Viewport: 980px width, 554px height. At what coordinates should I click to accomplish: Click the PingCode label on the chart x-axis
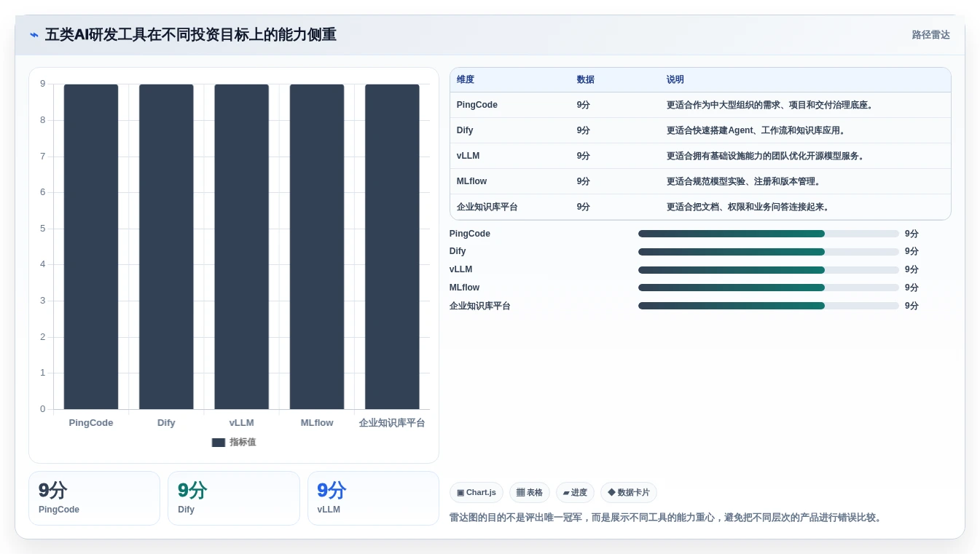click(91, 423)
